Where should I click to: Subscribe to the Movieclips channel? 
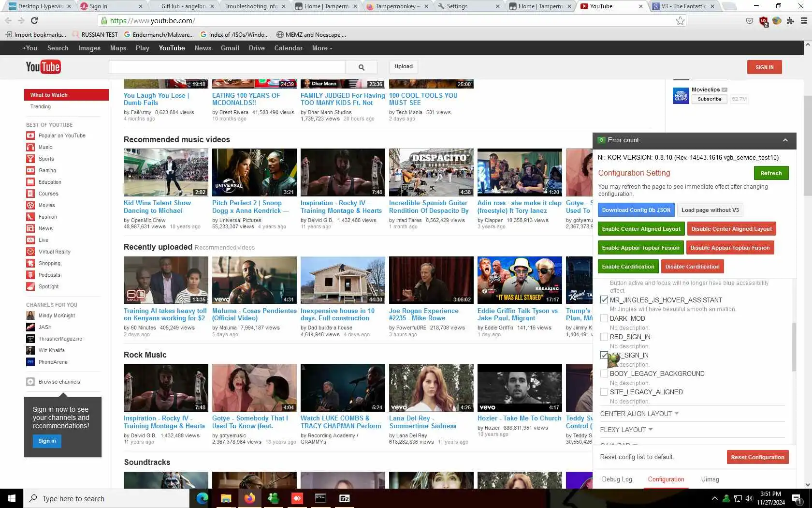tap(709, 99)
